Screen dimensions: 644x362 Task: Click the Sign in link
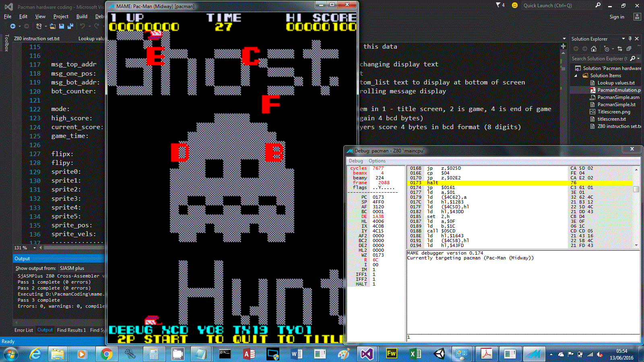point(617,17)
